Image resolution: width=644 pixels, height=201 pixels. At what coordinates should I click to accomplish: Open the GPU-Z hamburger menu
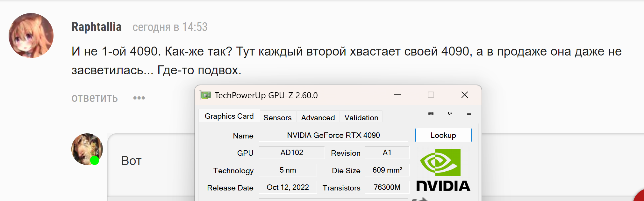(x=469, y=113)
